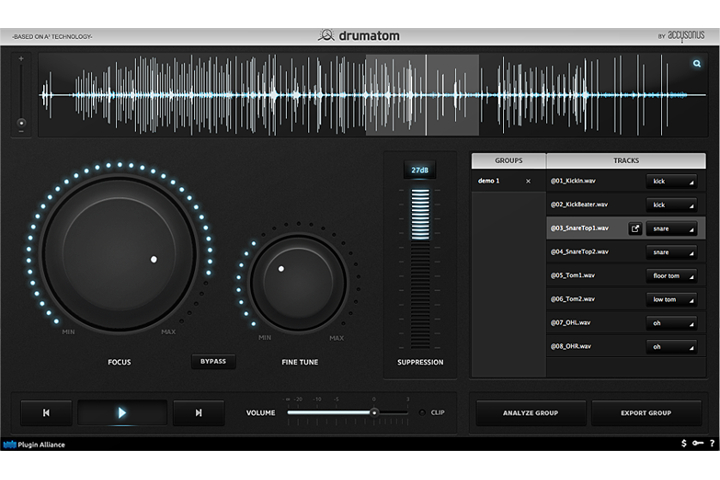Skip to the next track
Image resolution: width=720 pixels, height=480 pixels.
(198, 412)
